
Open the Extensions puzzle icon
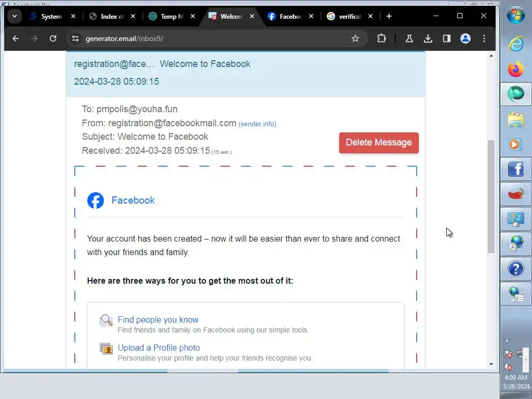coord(381,38)
